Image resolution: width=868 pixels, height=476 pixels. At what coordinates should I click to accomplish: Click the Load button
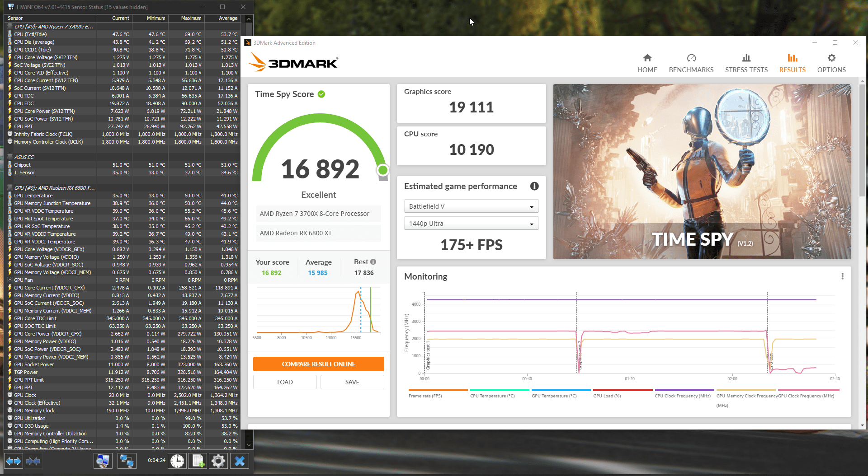[285, 382]
